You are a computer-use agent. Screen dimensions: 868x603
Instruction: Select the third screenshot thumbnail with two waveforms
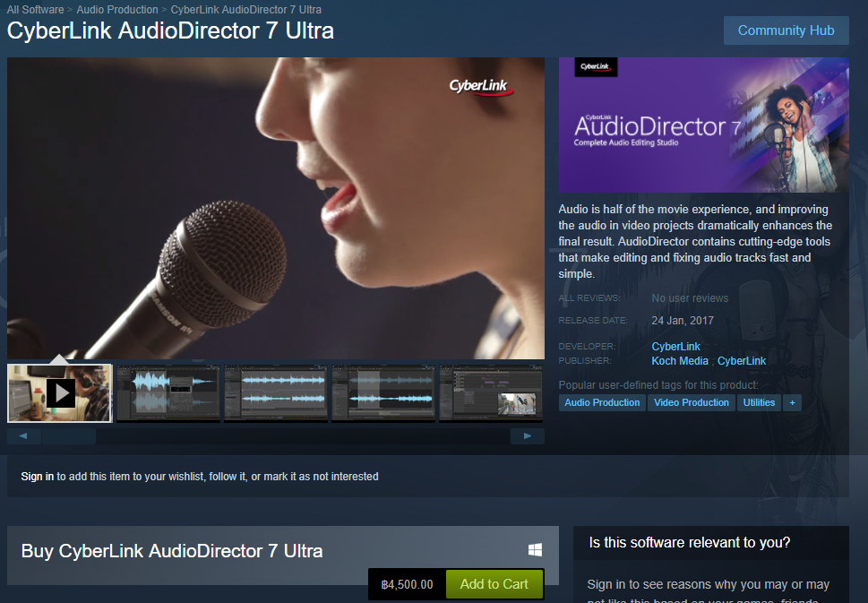click(276, 393)
